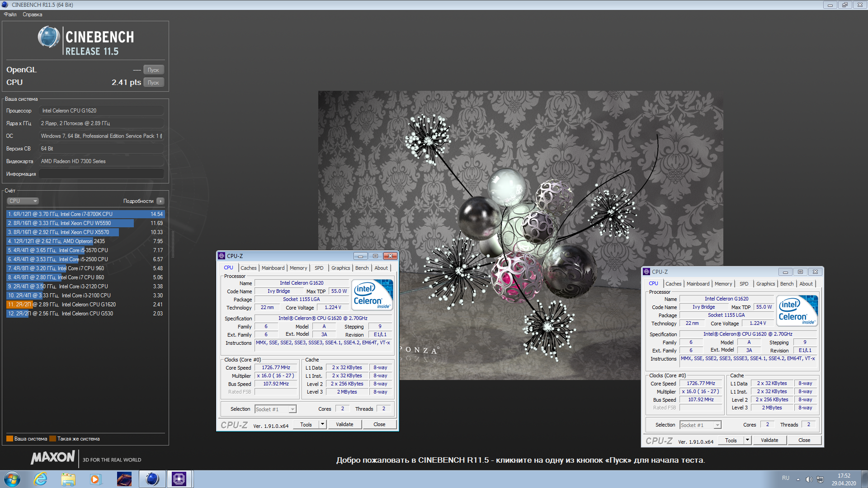Open the CPU ranking category dropdown
Screen dimensions: 868x488
click(23, 201)
